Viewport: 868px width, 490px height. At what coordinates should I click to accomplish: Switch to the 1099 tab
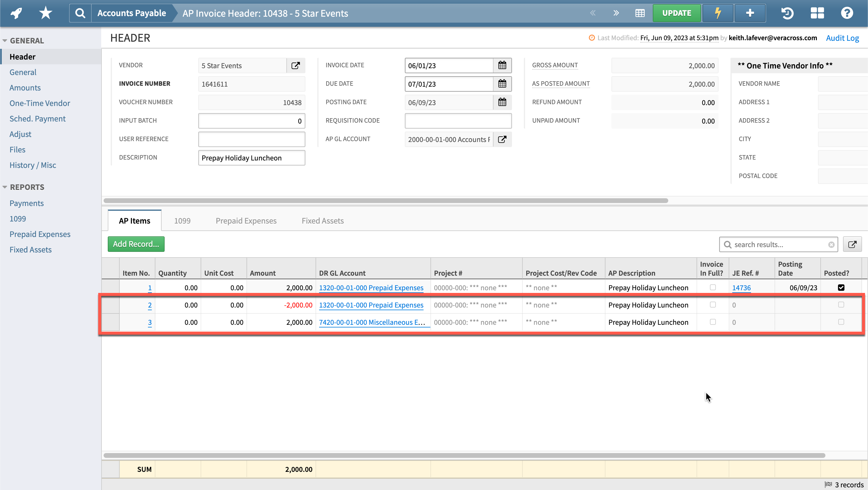[182, 220]
